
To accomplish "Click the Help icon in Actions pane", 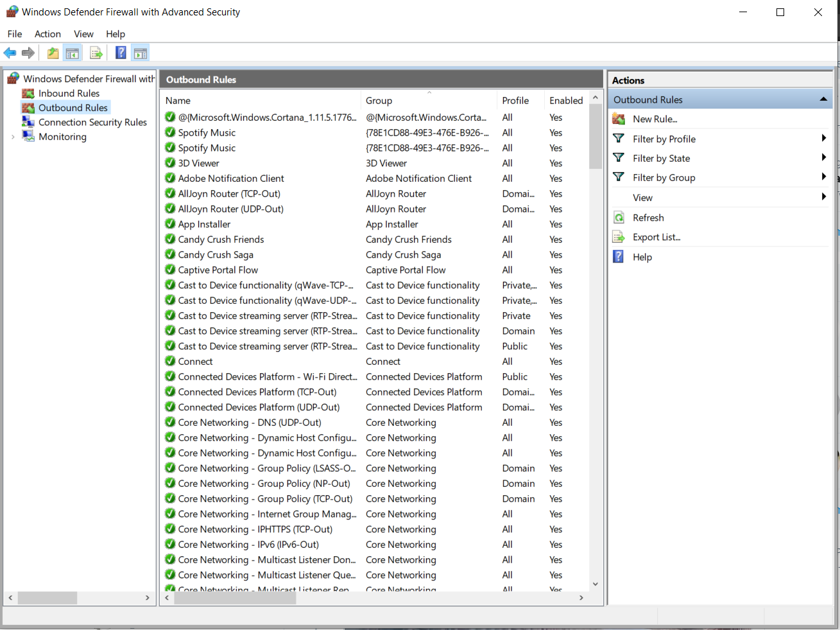I will coord(619,257).
